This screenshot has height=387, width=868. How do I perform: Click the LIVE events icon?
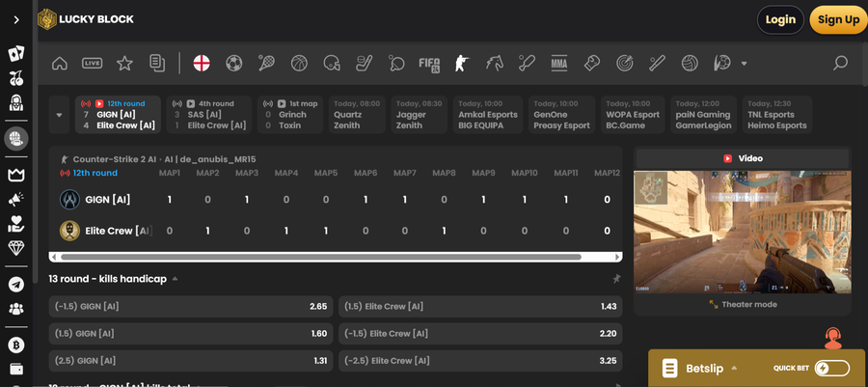tap(93, 64)
